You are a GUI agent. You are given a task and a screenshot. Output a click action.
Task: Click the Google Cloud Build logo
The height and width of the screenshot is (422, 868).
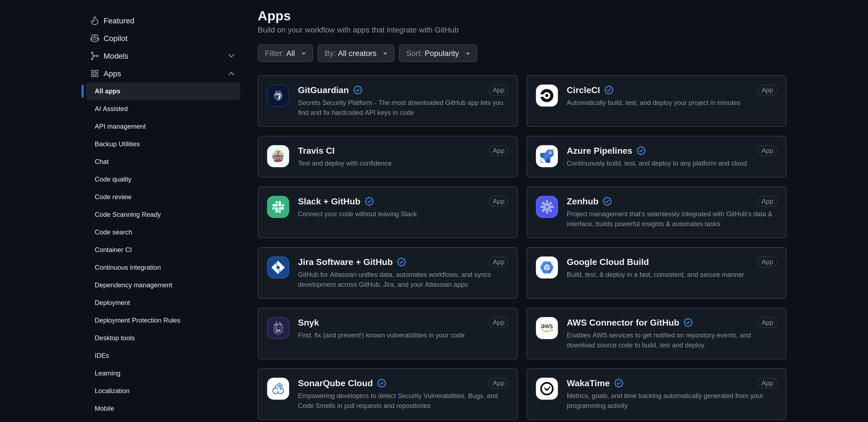547,267
